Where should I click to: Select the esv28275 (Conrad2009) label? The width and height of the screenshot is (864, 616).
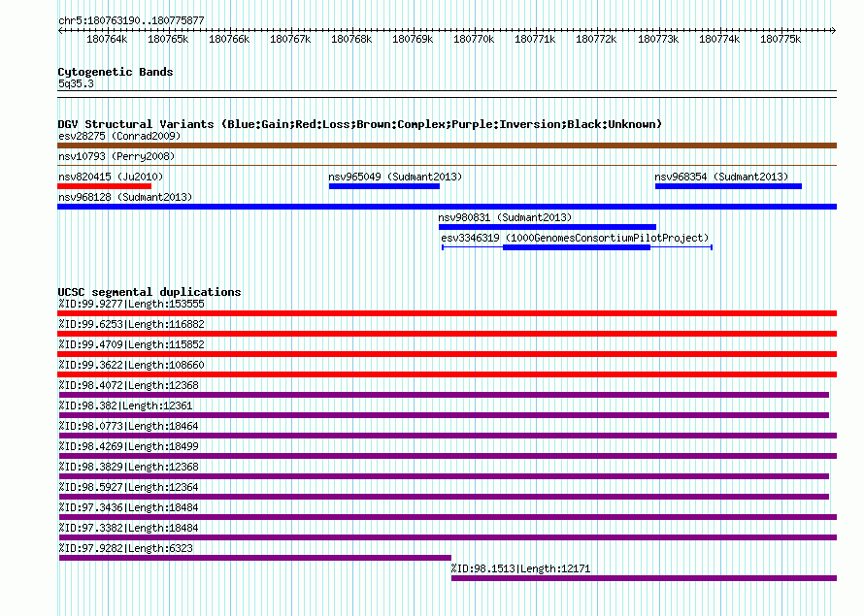point(119,136)
